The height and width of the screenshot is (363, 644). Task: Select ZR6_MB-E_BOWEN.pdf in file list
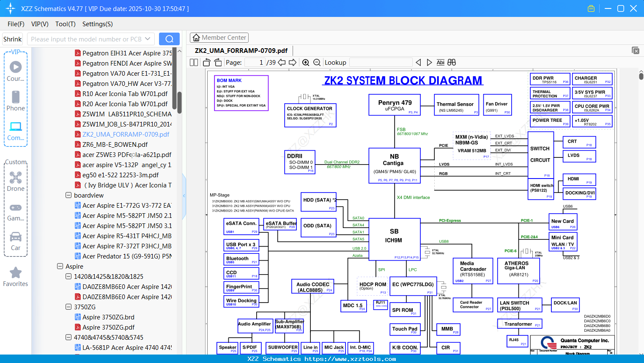[115, 145]
